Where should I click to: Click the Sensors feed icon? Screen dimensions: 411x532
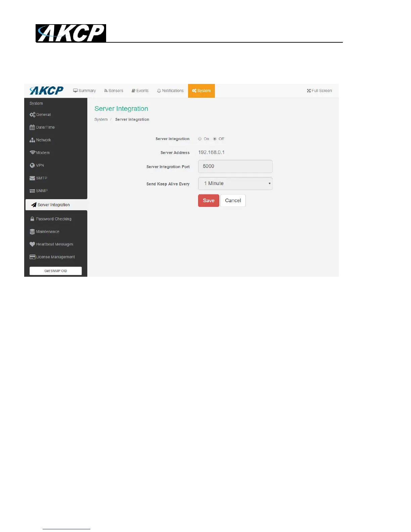tap(106, 91)
